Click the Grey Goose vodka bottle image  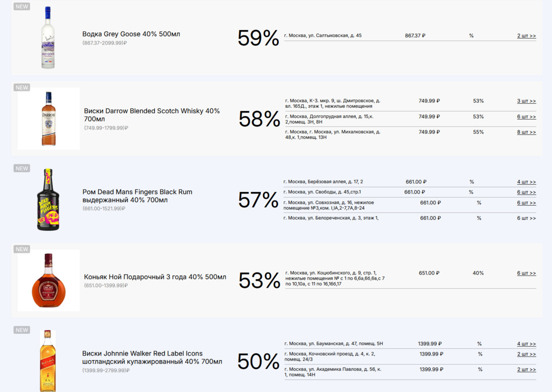(x=48, y=38)
